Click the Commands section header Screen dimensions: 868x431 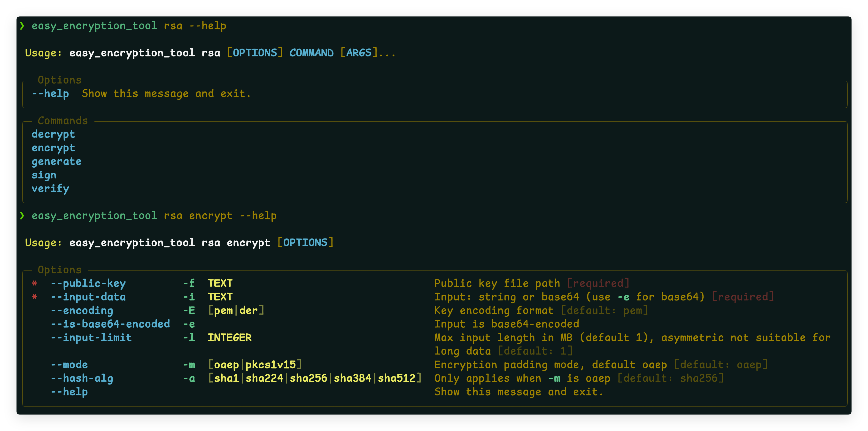(63, 120)
